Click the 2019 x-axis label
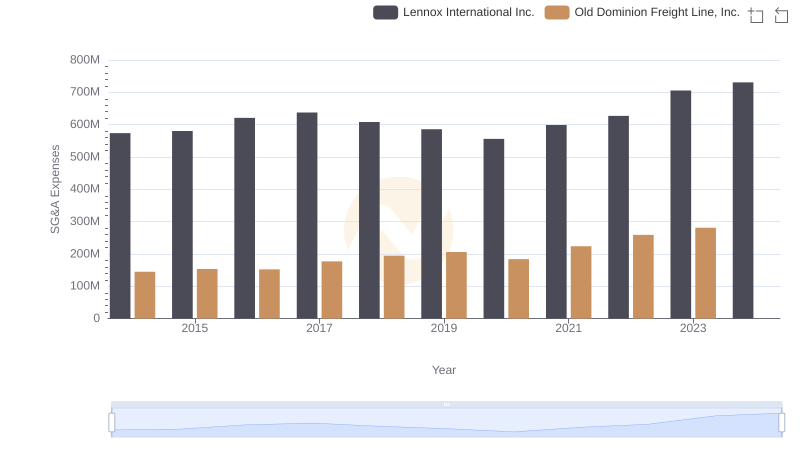The height and width of the screenshot is (461, 800). coord(444,328)
